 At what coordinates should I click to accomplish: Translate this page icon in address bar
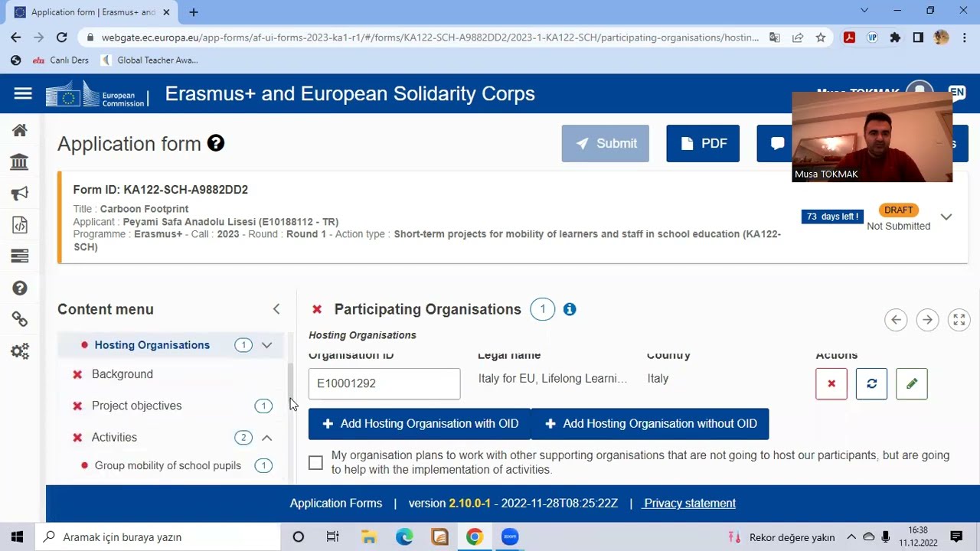[x=775, y=37]
